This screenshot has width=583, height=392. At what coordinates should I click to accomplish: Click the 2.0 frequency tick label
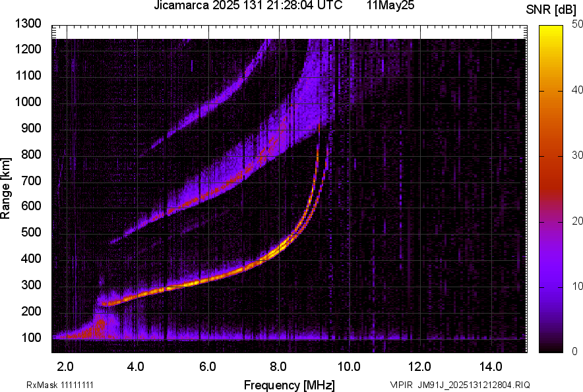(x=65, y=367)
